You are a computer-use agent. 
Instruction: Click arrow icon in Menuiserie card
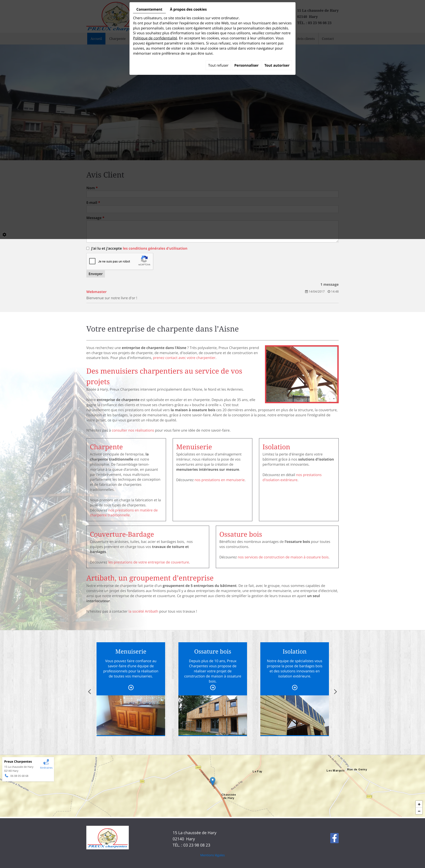coord(131,687)
